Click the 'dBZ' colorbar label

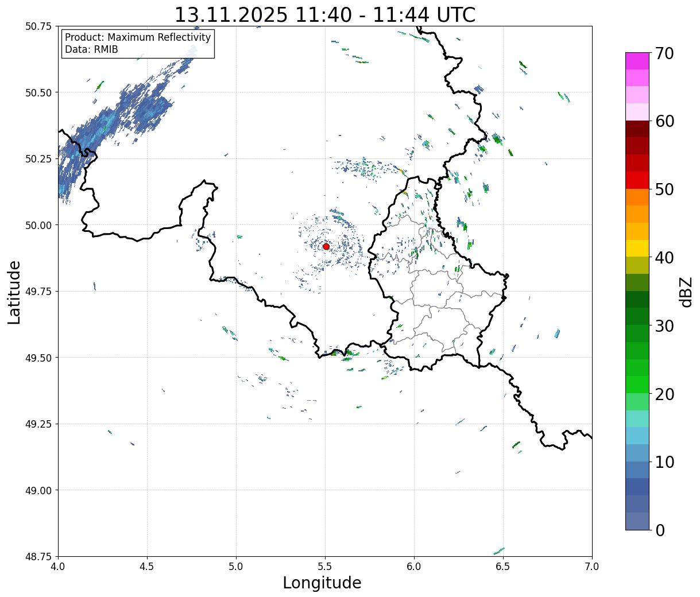(686, 292)
